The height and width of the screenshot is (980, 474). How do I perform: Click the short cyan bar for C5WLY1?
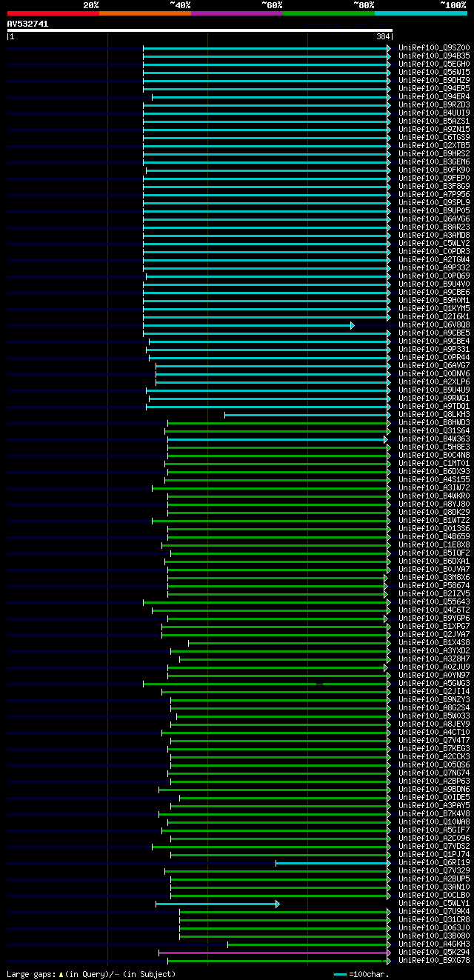[x=218, y=904]
